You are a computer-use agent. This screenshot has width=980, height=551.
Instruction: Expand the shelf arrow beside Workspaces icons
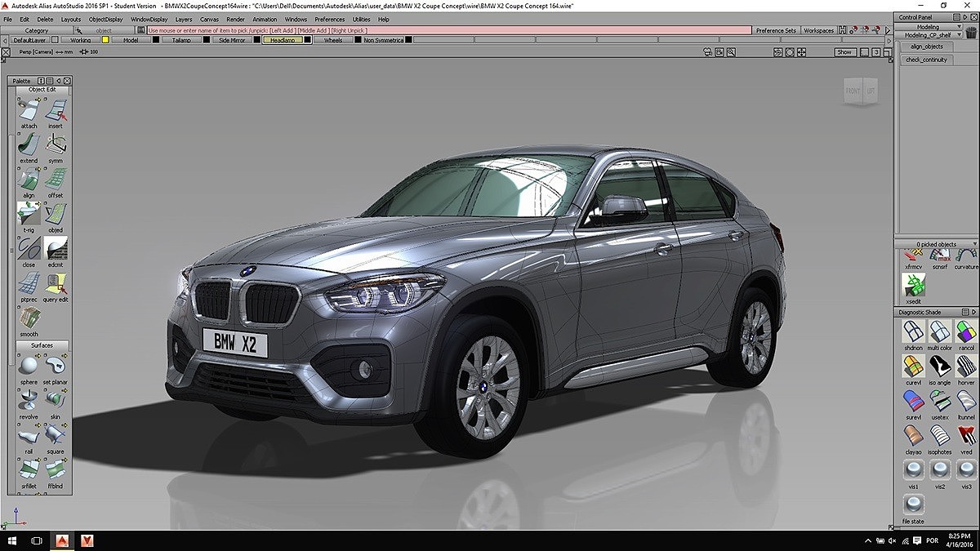(x=886, y=30)
